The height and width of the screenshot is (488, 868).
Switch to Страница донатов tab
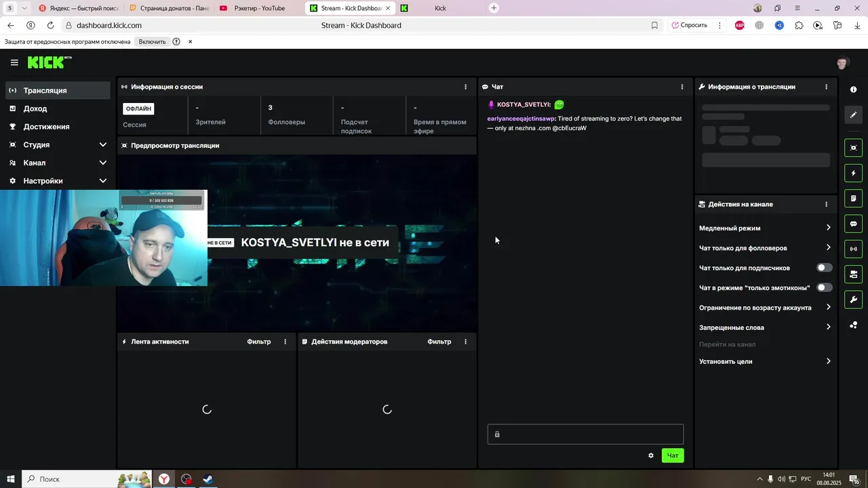point(170,8)
